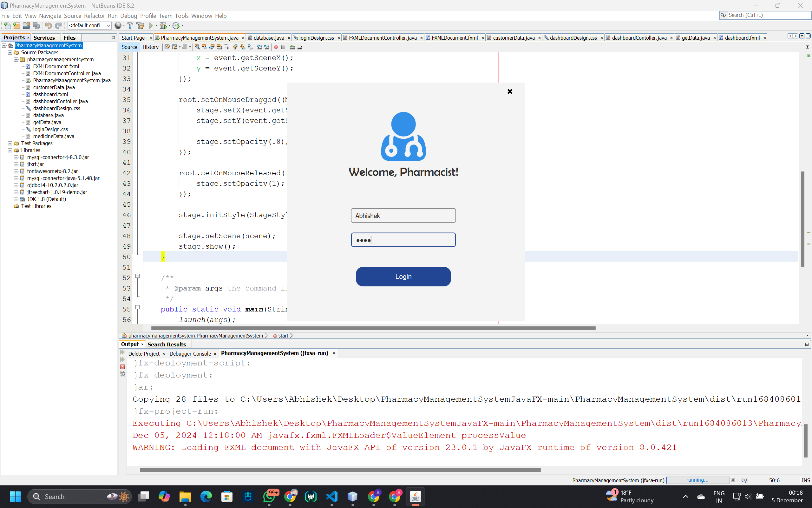The width and height of the screenshot is (812, 508).
Task: Open the Navigate menu
Action: [x=50, y=16]
